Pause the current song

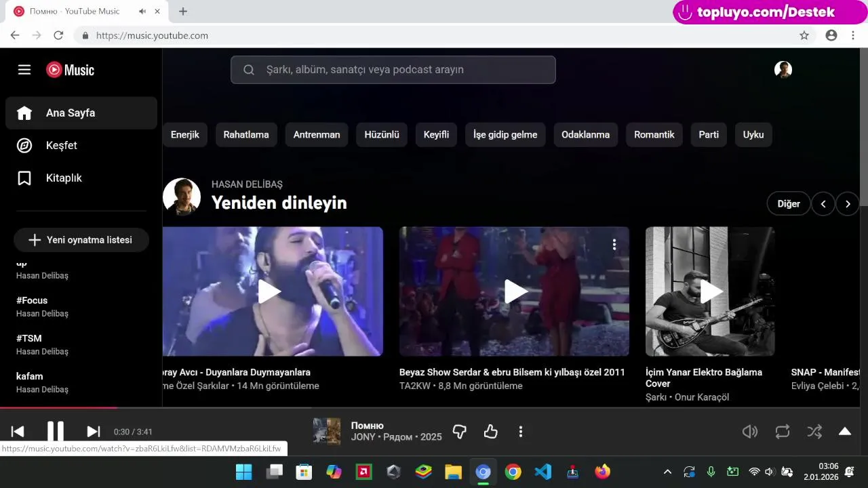pyautogui.click(x=56, y=432)
